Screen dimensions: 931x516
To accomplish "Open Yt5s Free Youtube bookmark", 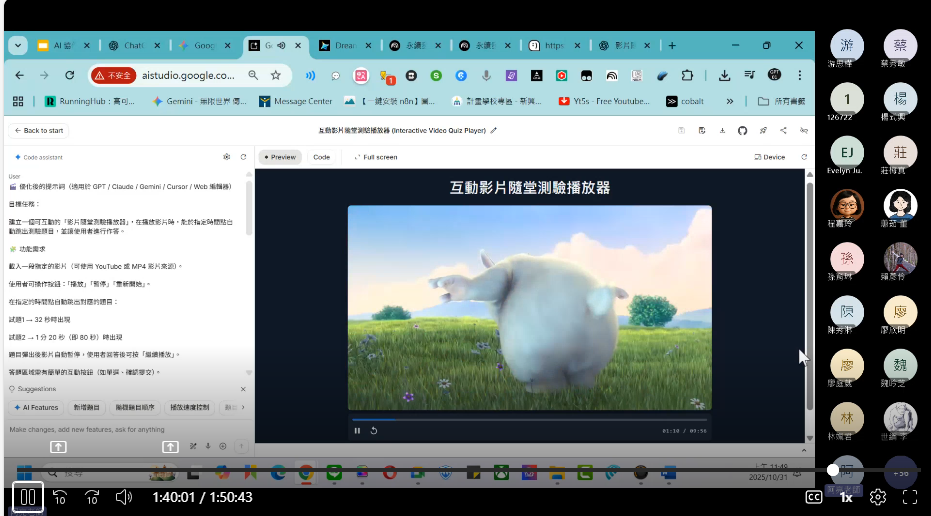I will (x=604, y=102).
